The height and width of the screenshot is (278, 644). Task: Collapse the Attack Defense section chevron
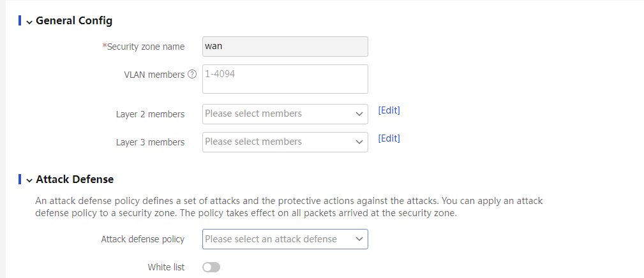click(29, 180)
